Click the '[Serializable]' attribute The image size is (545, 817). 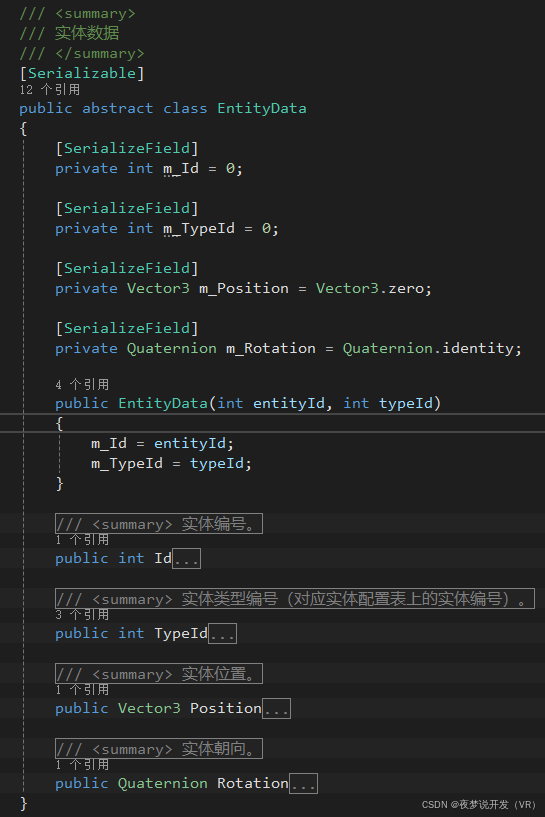pos(82,73)
